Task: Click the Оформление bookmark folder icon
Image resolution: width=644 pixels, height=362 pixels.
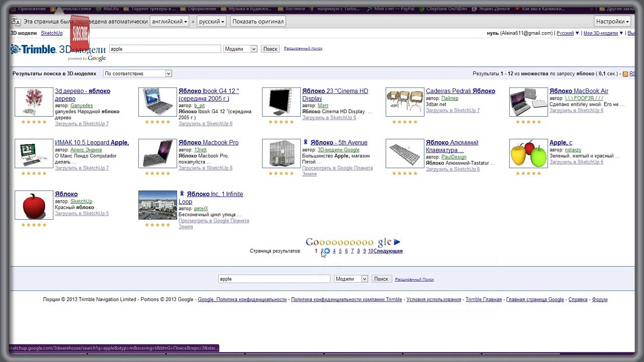Action: (183, 9)
